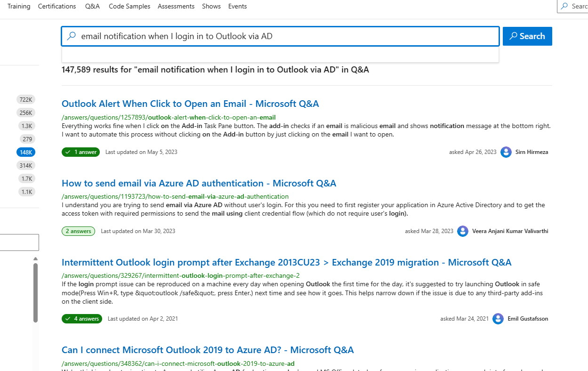The width and height of the screenshot is (588, 371).
Task: Open the Shows menu item
Action: coord(211,6)
